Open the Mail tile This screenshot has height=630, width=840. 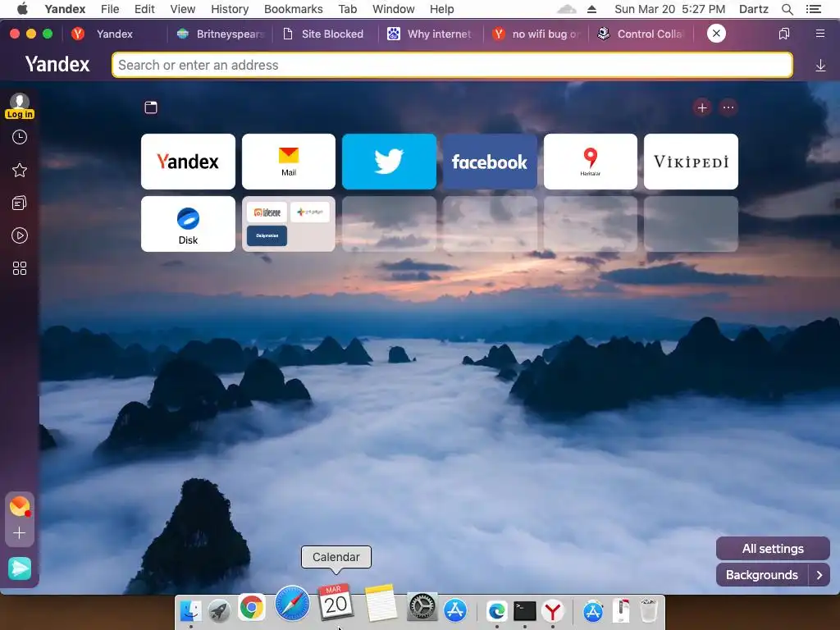tap(289, 162)
